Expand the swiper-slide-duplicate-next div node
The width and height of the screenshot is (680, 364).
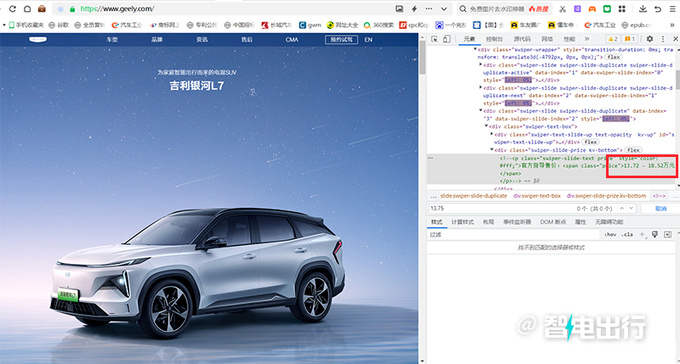click(x=481, y=88)
